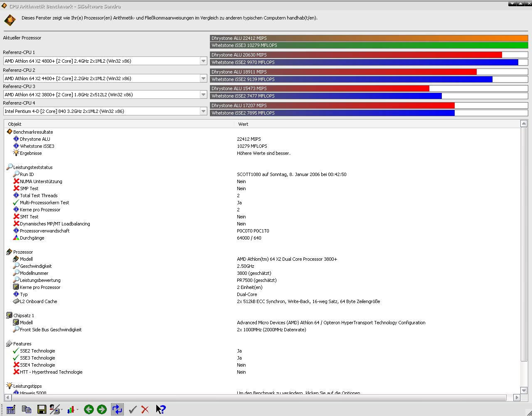The width and height of the screenshot is (532, 416).
Task: Click value 'PR7500 (geschätzt)'
Action: (256, 280)
